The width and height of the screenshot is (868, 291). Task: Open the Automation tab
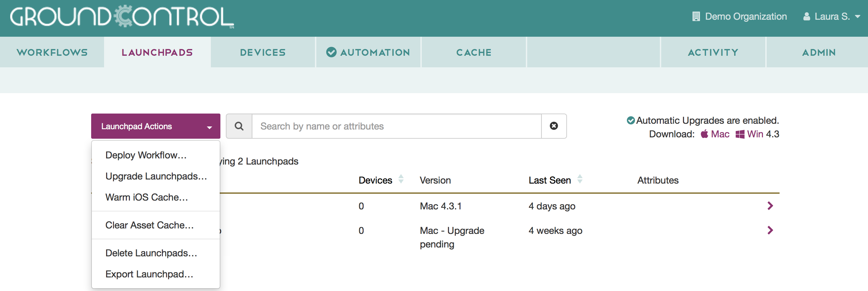368,52
